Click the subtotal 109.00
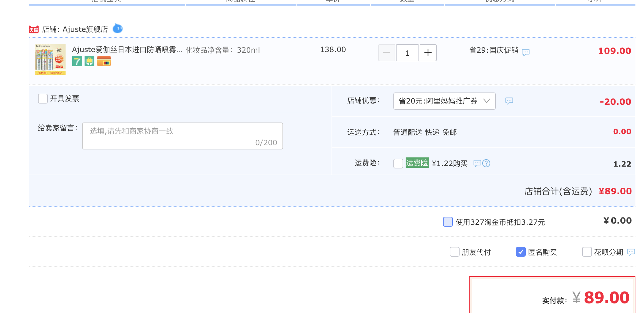 [615, 51]
